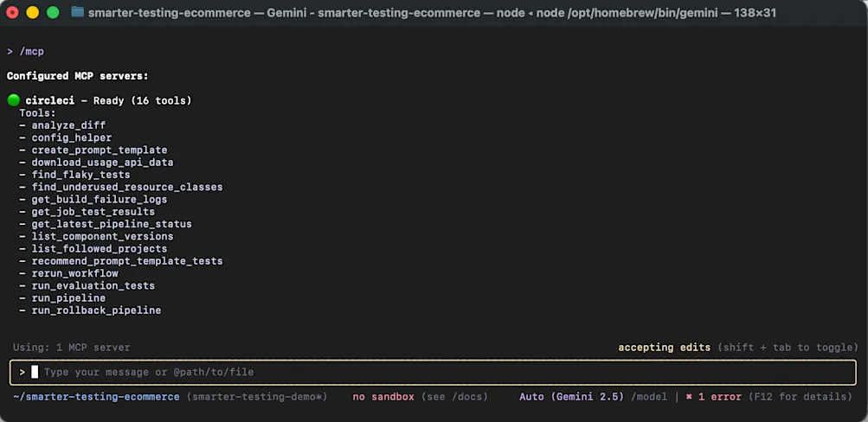Minimize the terminal with yellow button
This screenshot has height=422, width=868.
pyautogui.click(x=33, y=12)
